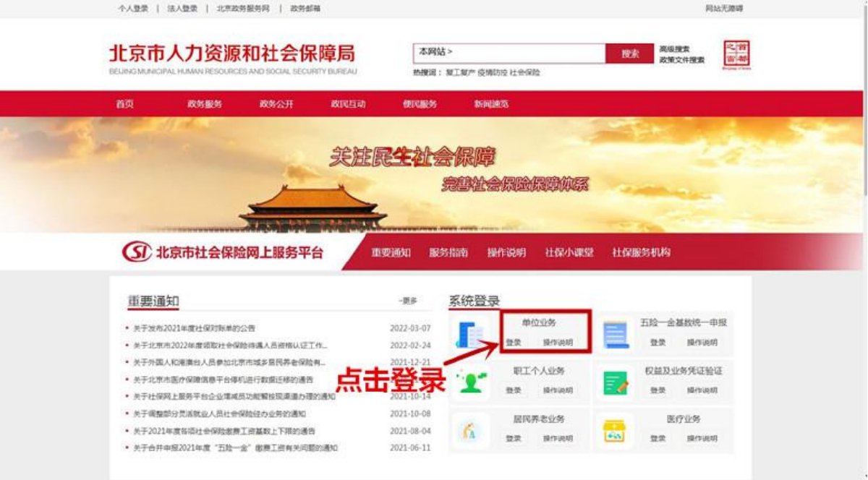Click the red 搜索 search button
Viewport: 868px width, 480px height.
(x=630, y=53)
